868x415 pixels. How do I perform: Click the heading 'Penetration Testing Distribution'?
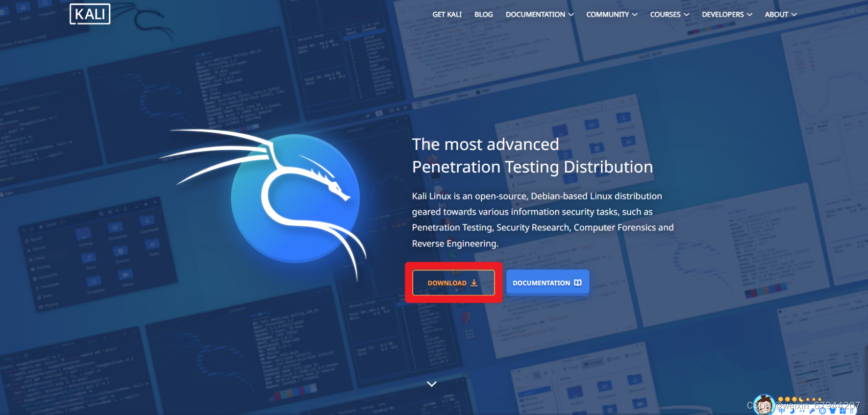[x=532, y=167]
